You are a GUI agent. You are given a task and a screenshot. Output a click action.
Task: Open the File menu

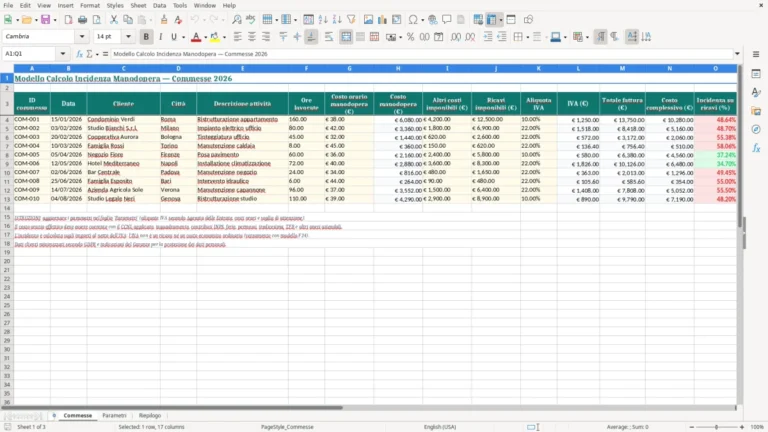[x=8, y=5]
